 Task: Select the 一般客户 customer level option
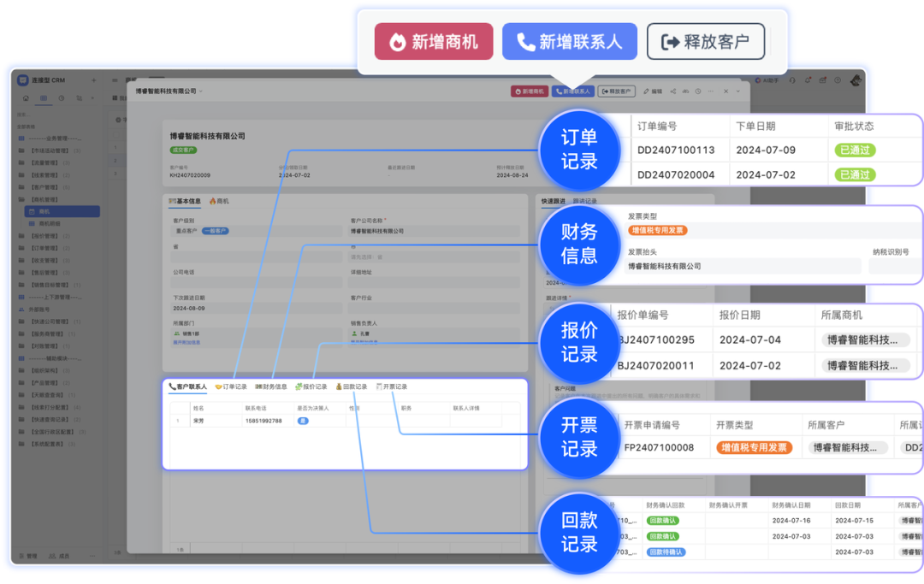click(x=216, y=231)
